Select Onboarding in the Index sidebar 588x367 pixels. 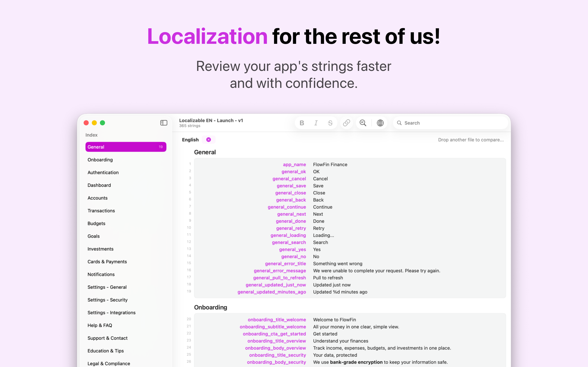click(100, 160)
